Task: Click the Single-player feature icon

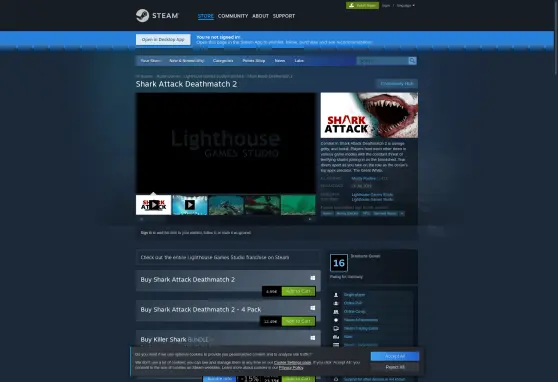Action: (336, 295)
